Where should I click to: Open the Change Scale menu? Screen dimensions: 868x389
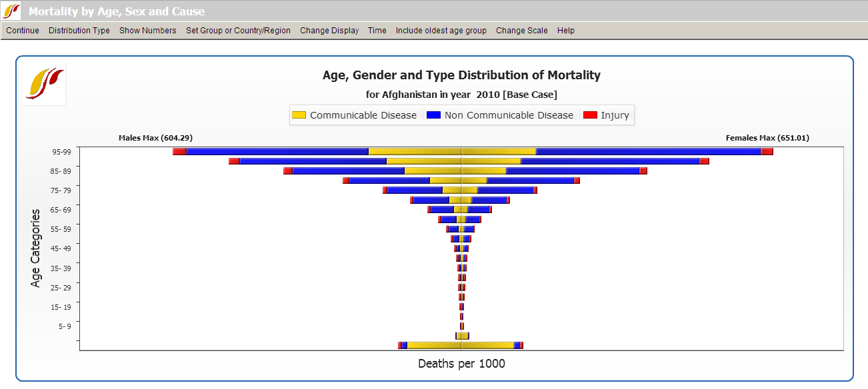pos(521,30)
